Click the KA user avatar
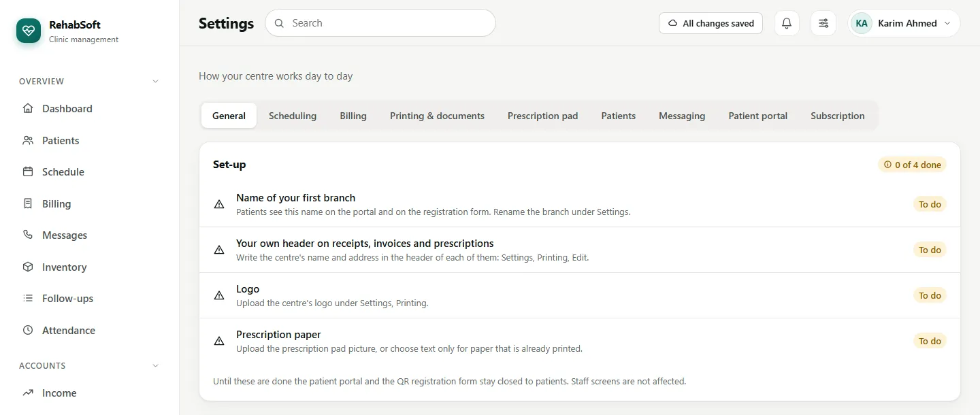 click(862, 23)
